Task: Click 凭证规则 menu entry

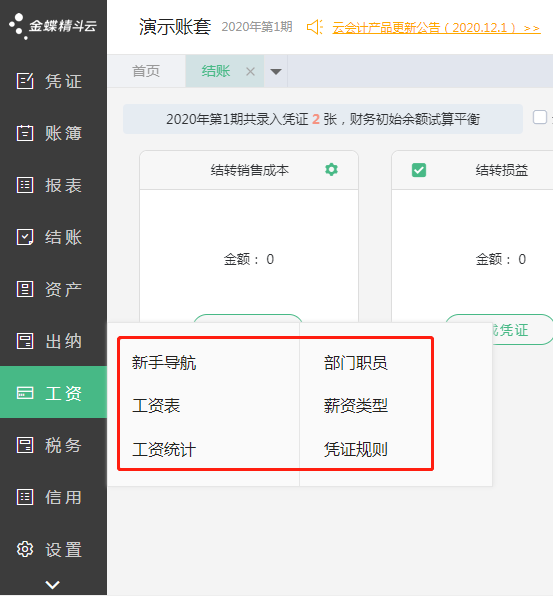Action: [356, 449]
